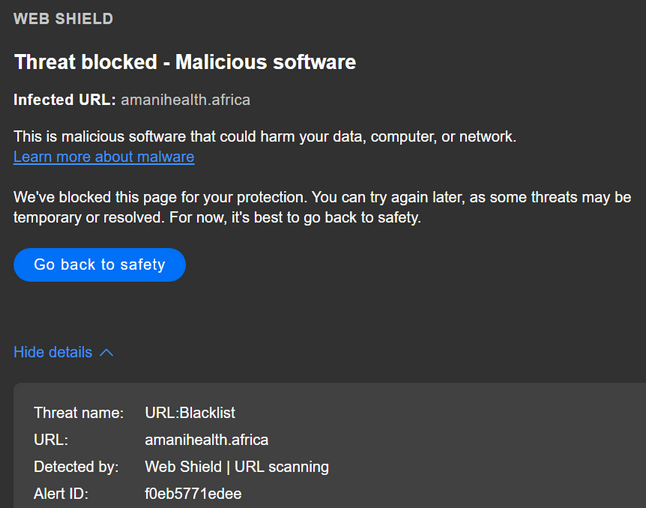Click the amanihealth.africa value in the details panel
Screen dimensions: 646x508
pos(206,439)
